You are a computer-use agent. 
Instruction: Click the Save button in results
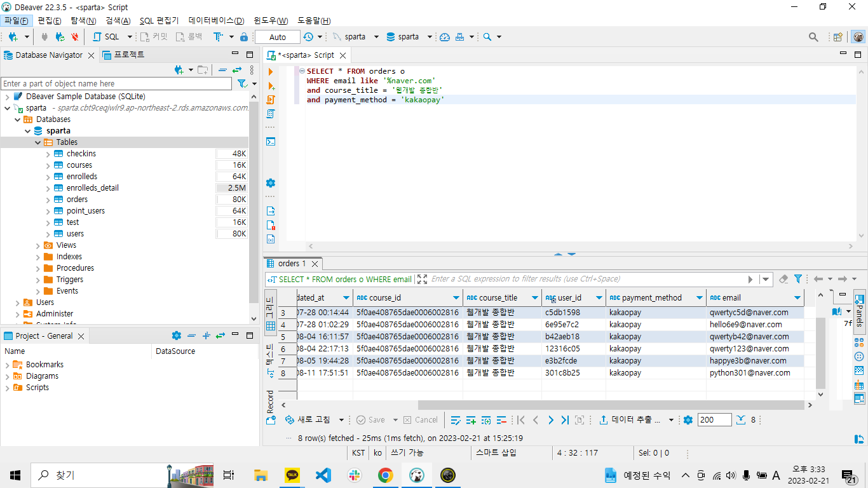pyautogui.click(x=370, y=420)
